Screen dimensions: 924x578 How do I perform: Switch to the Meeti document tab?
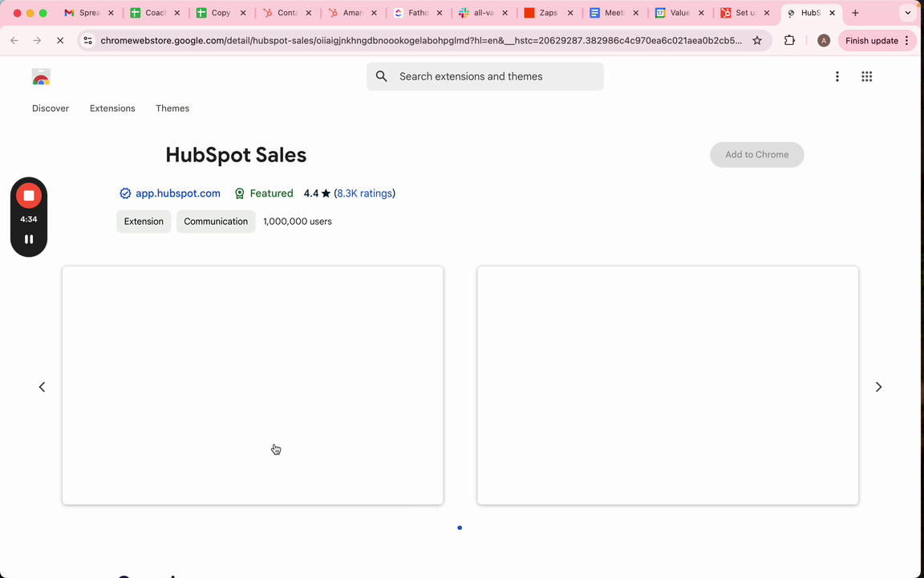click(614, 13)
